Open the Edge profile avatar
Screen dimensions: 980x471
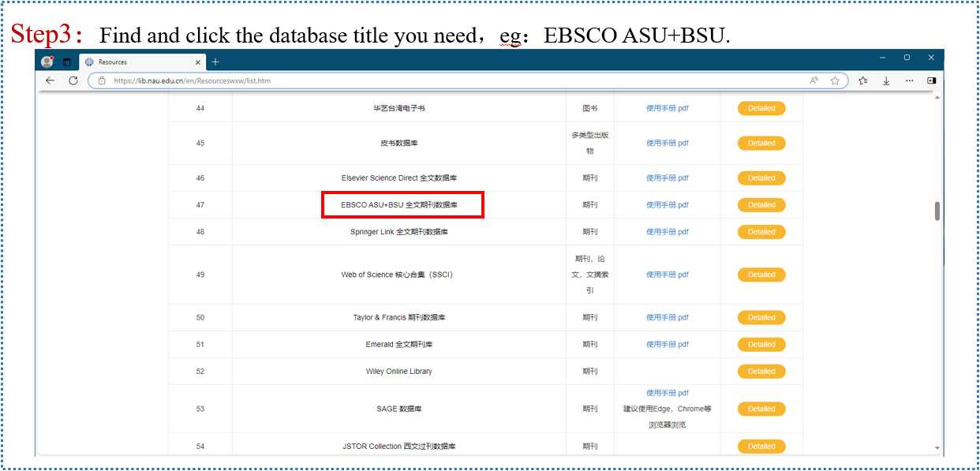click(x=47, y=62)
